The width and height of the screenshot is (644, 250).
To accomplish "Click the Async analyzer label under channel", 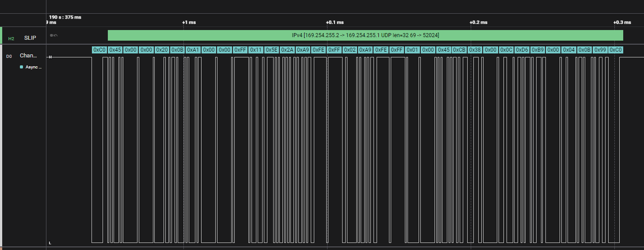I will [33, 67].
